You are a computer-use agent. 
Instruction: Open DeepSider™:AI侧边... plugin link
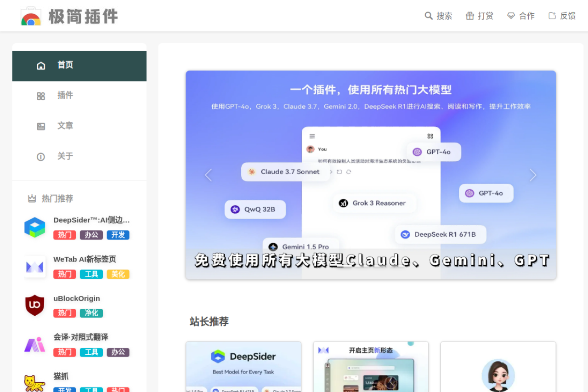point(91,220)
